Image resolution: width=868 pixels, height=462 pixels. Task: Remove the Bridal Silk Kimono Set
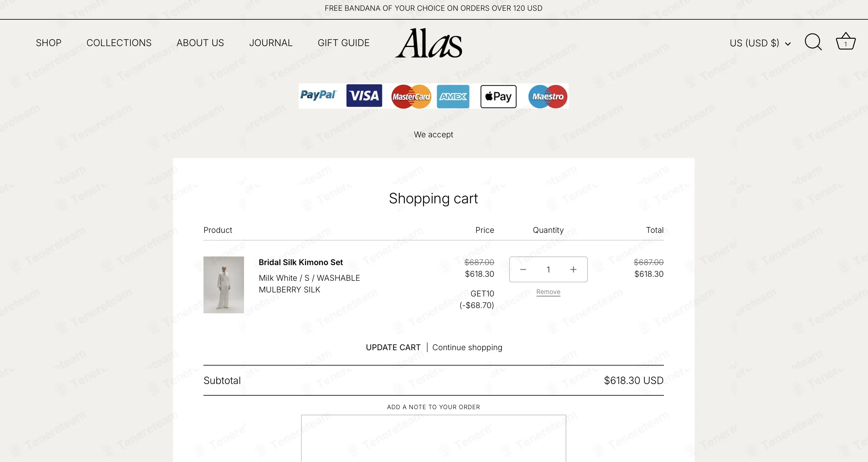point(548,292)
